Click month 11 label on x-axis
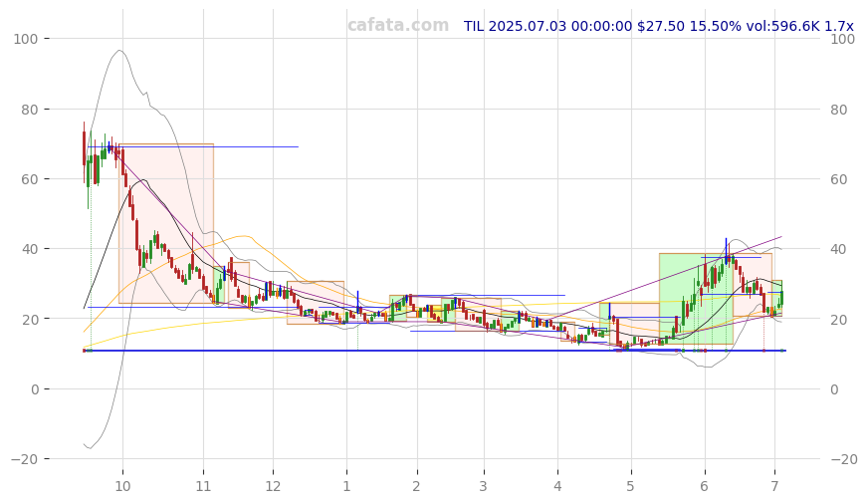The width and height of the screenshot is (868, 503). tap(204, 486)
